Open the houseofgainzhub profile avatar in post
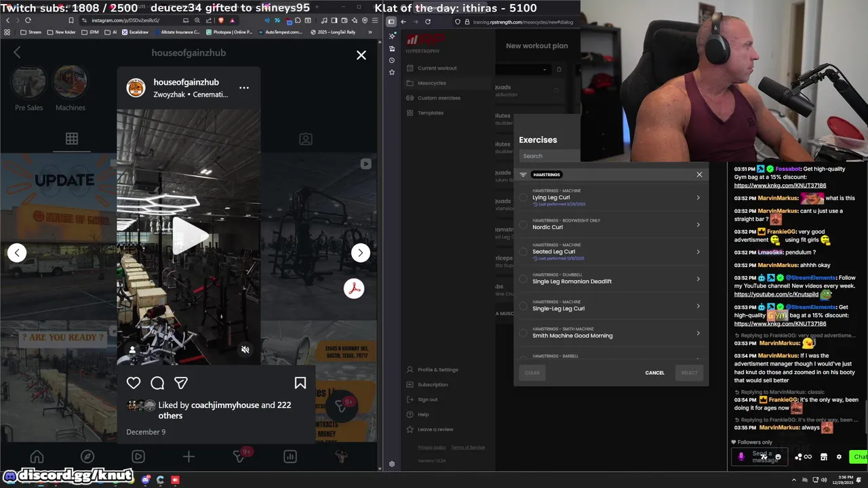The image size is (868, 488). point(136,88)
